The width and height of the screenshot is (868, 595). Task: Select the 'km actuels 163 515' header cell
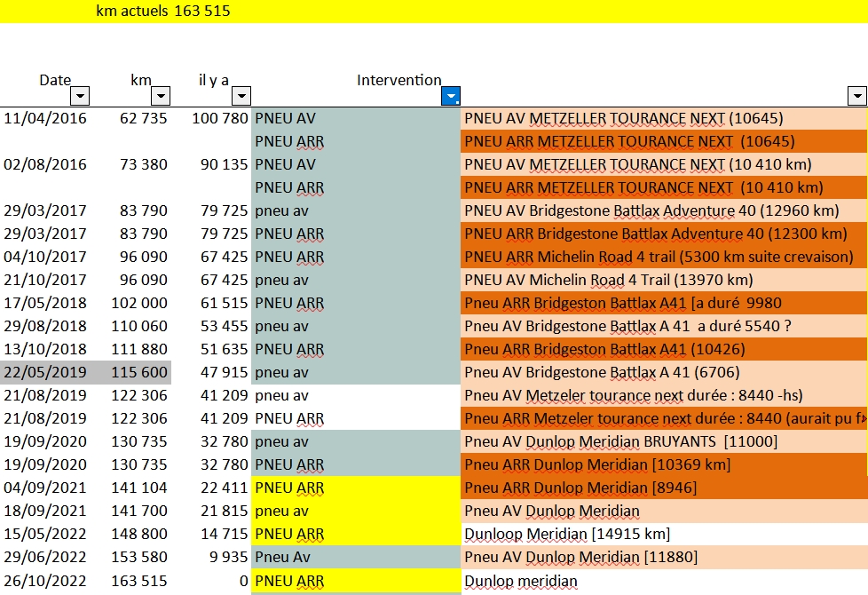[x=162, y=11]
